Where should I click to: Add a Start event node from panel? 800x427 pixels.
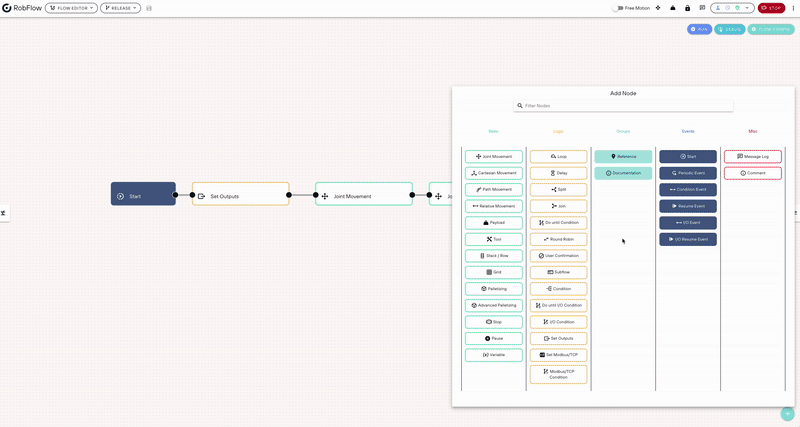click(x=688, y=157)
